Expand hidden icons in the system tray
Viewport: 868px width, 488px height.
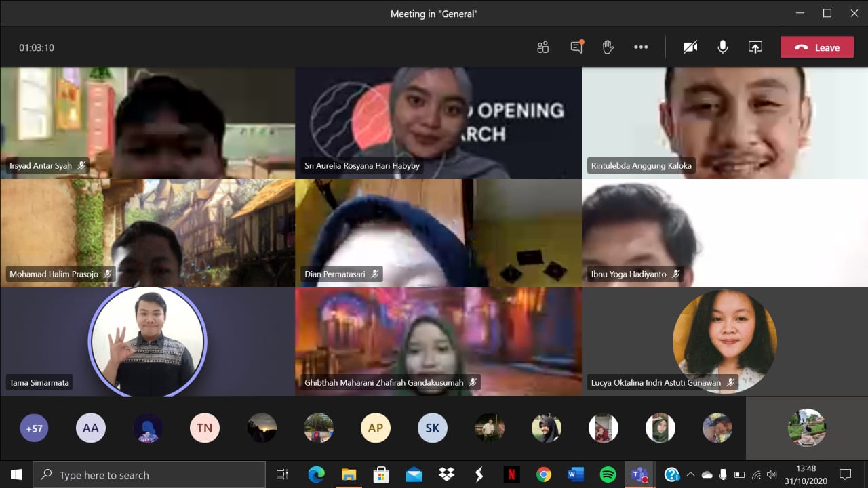point(690,474)
